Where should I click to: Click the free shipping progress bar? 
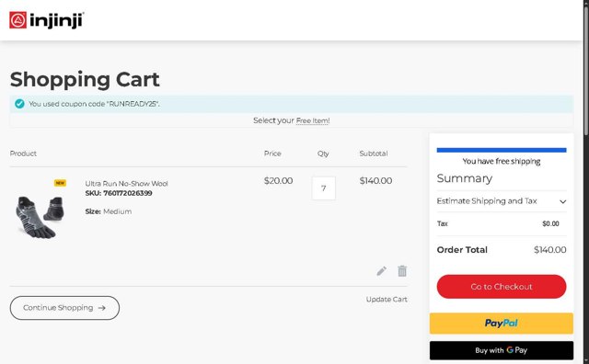(502, 150)
